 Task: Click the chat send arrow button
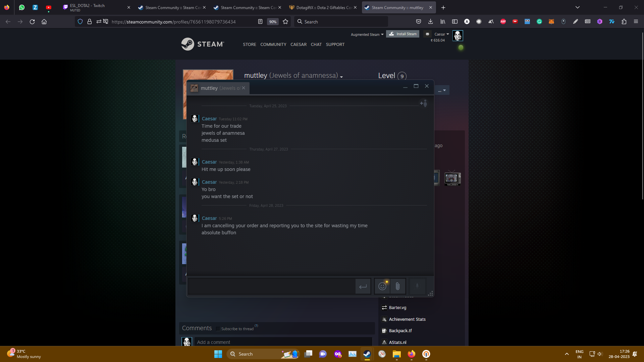[x=363, y=287]
